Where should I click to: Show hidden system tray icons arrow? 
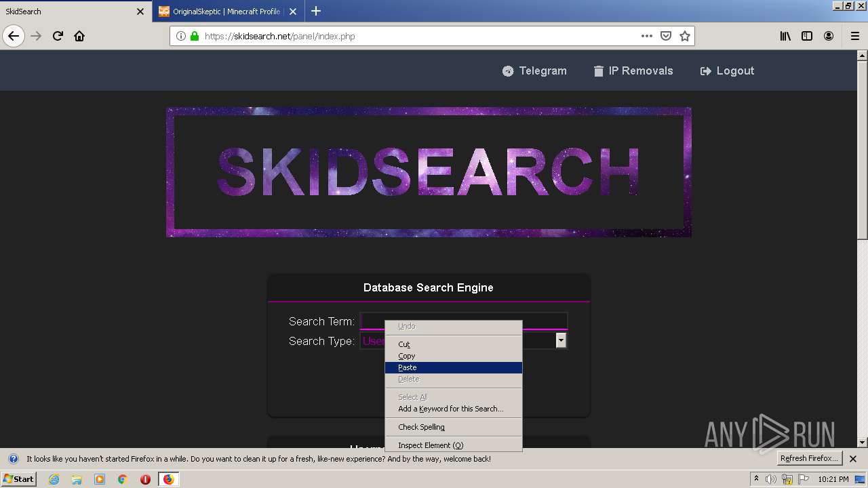tap(756, 479)
